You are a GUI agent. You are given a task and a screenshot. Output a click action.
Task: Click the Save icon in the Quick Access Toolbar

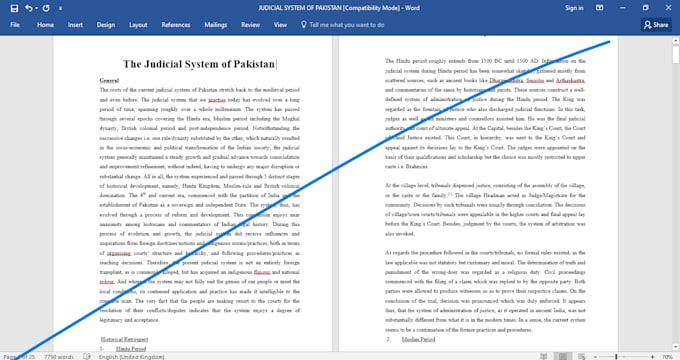tap(14, 8)
